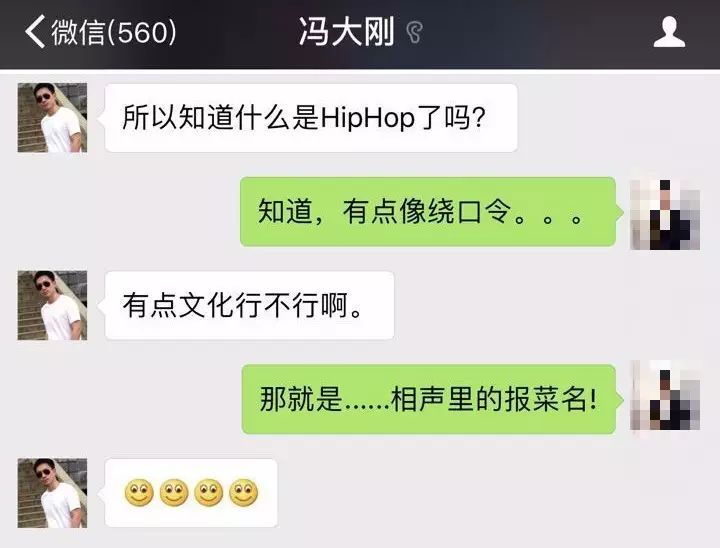This screenshot has width=720, height=548.
Task: Tap the second smiley emoji in last message
Action: (174, 493)
